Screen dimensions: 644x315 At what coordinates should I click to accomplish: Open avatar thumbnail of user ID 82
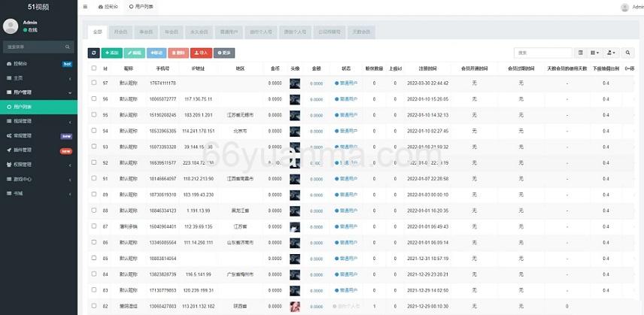(294, 307)
